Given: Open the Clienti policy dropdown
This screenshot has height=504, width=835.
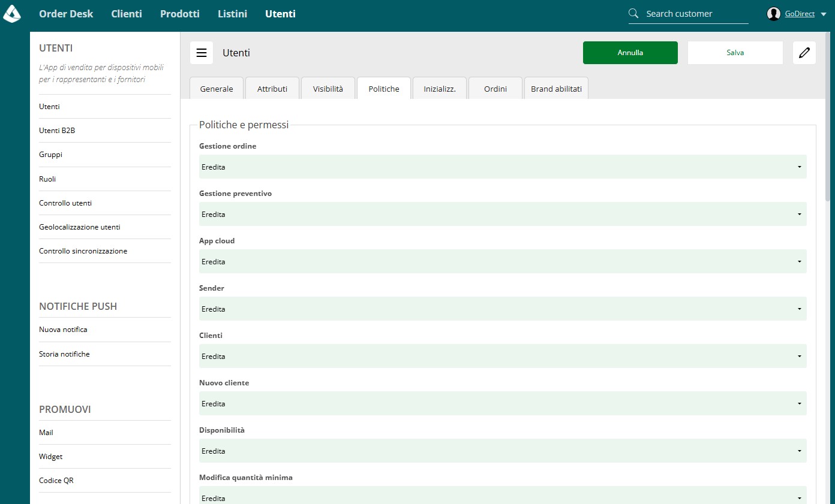Looking at the screenshot, I should click(503, 356).
